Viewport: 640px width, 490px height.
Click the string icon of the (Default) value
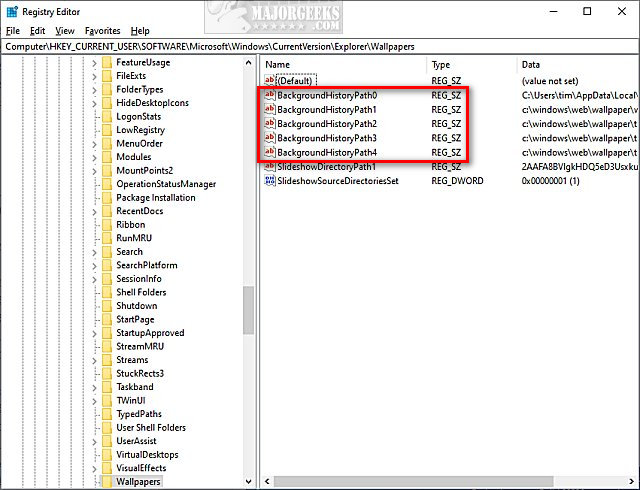270,80
